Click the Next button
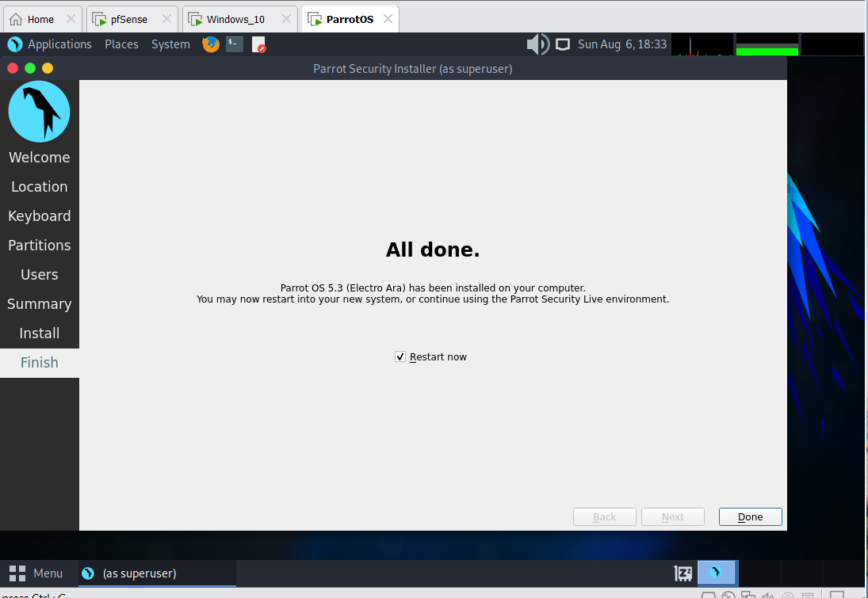 tap(672, 516)
